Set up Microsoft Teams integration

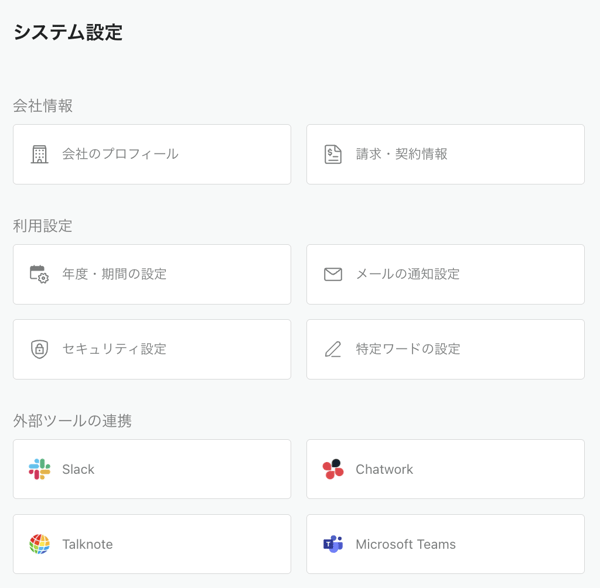coord(445,544)
